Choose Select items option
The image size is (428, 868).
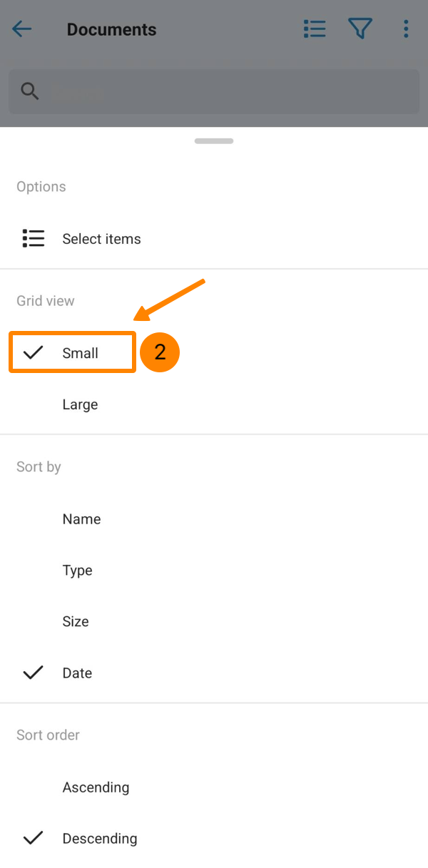[101, 239]
